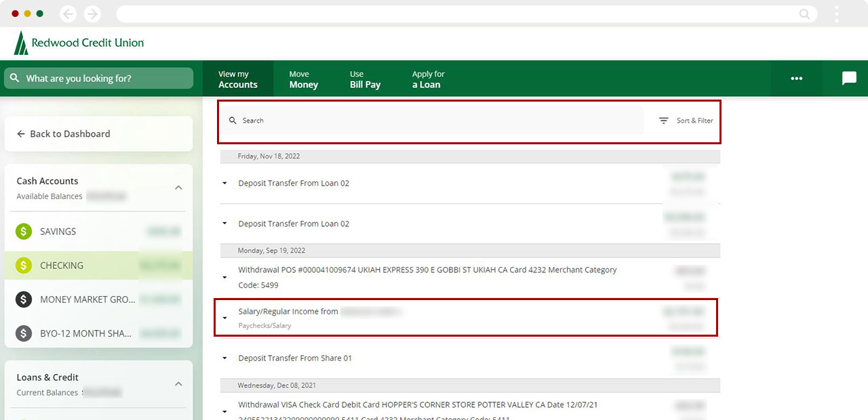This screenshot has height=420, width=868.
Task: Click the browser address bar
Action: (x=467, y=14)
